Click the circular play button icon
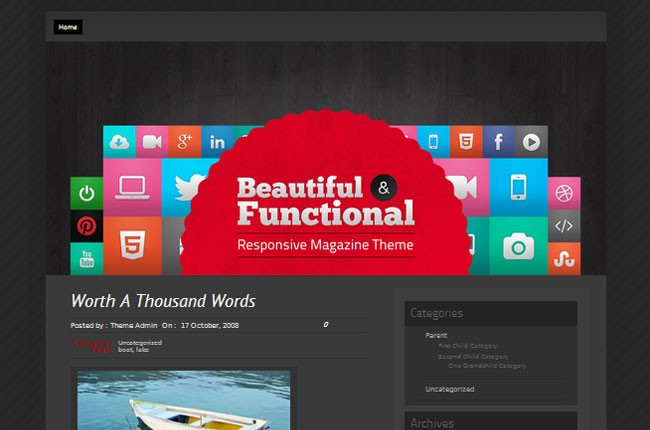This screenshot has width=650, height=430. [x=531, y=142]
